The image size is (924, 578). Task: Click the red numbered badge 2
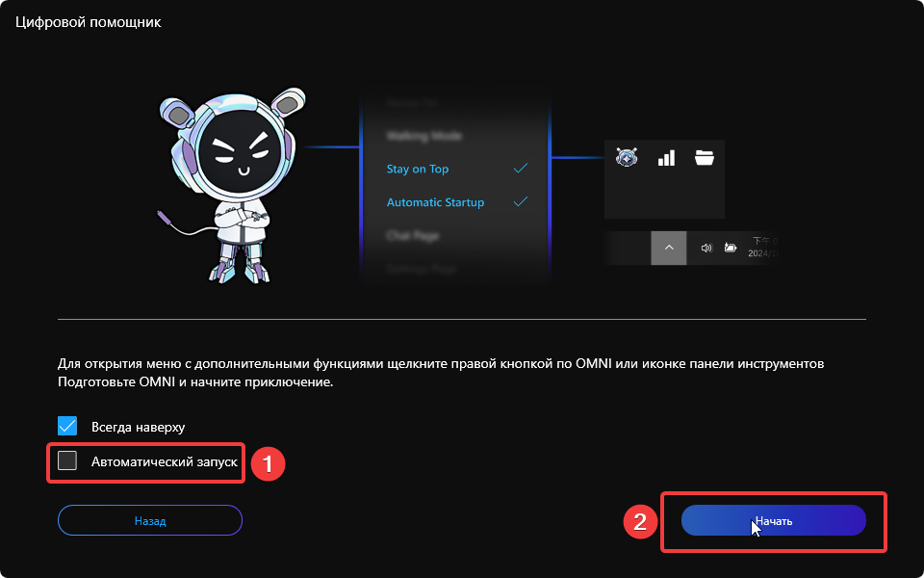639,521
